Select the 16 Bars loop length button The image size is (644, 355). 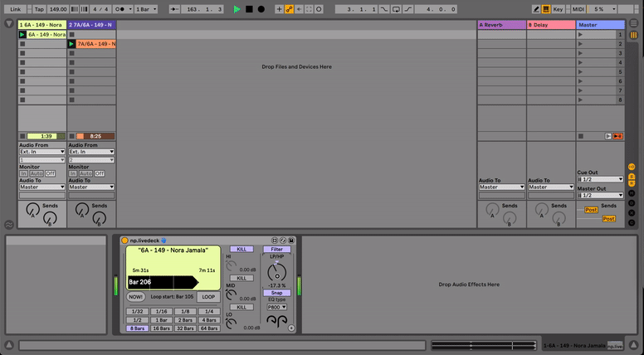coord(161,328)
